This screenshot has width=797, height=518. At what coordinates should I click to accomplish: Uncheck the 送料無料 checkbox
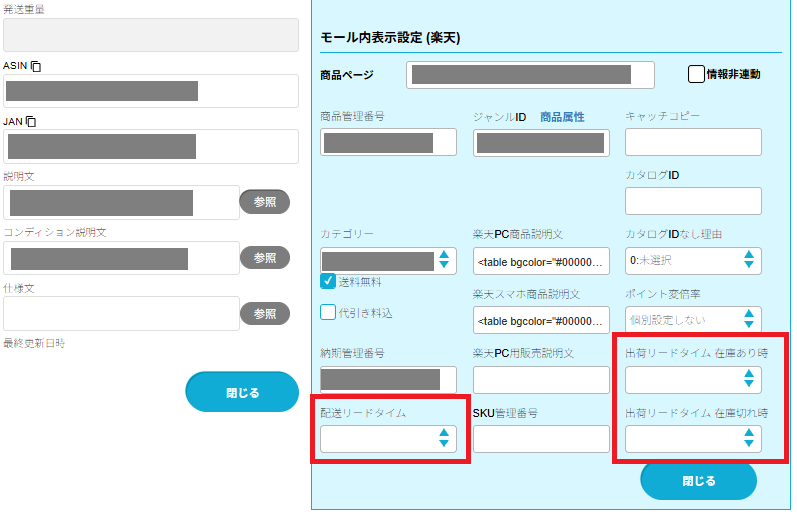(328, 282)
